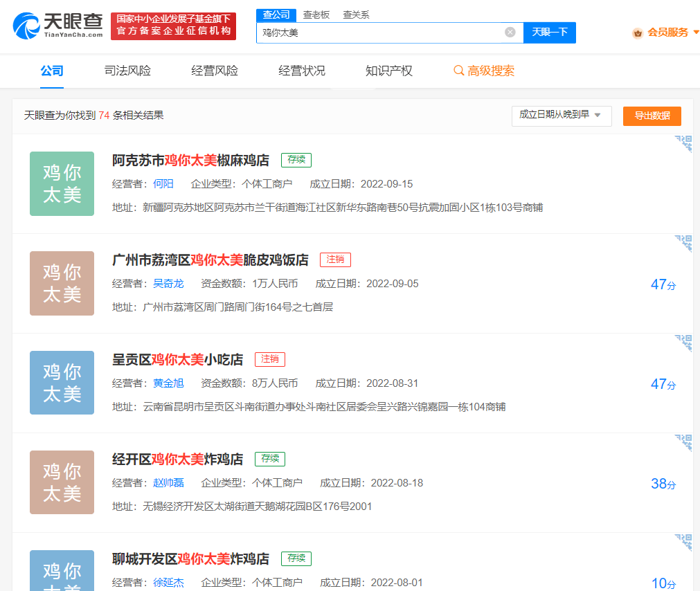The width and height of the screenshot is (700, 591).
Task: Click the logo tile of 经开区 company
Action: (x=62, y=482)
